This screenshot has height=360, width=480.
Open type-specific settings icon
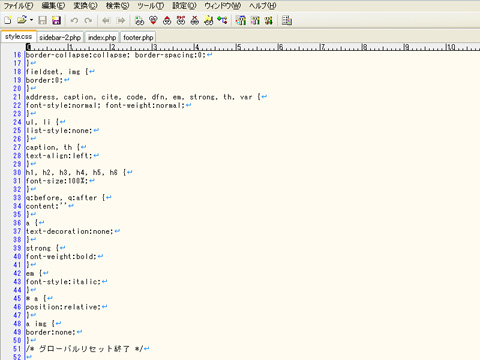(x=255, y=21)
